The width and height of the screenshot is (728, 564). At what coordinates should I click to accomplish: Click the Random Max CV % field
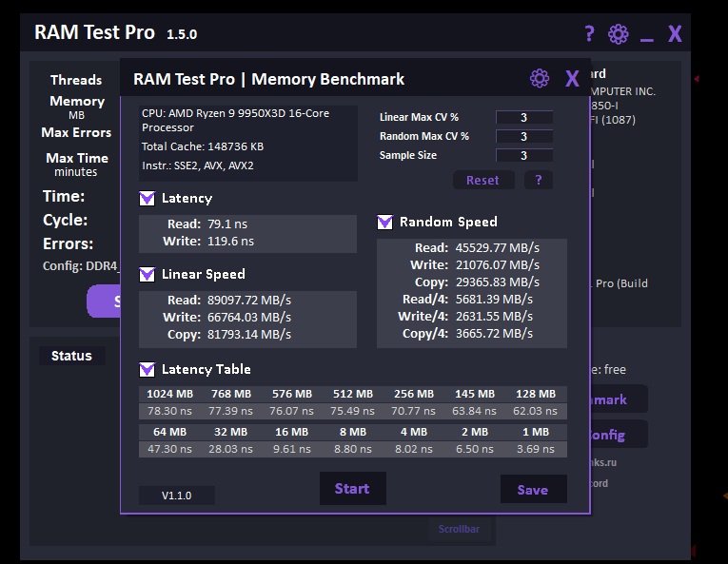(523, 137)
